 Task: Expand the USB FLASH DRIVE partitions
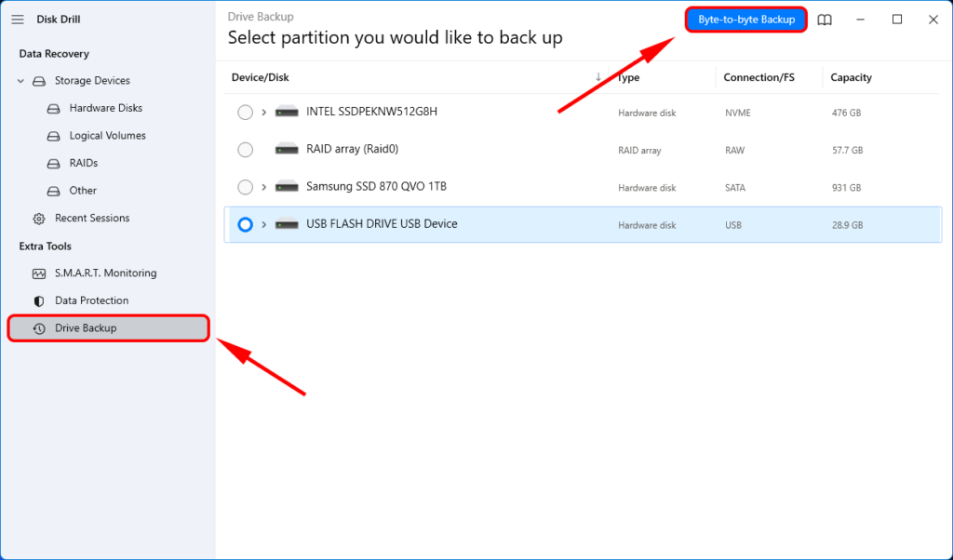264,224
